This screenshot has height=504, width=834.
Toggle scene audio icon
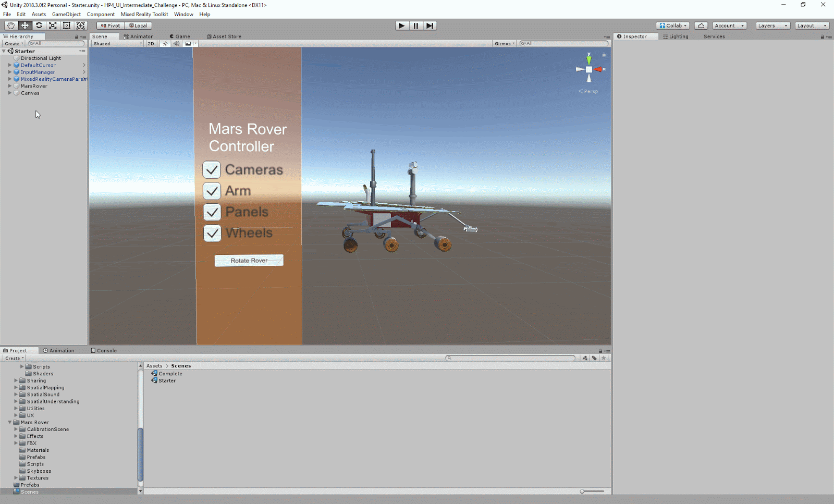pos(176,44)
